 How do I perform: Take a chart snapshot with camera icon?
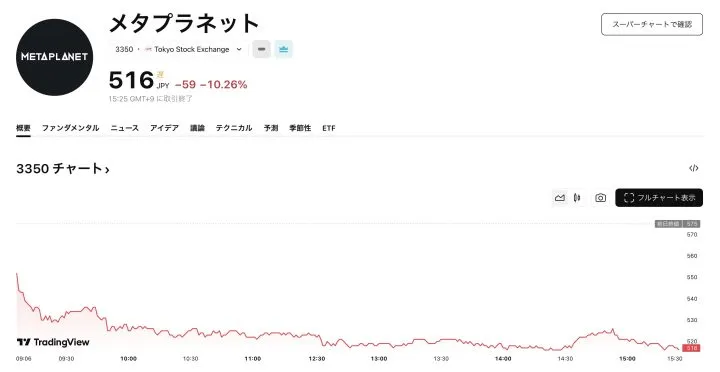600,198
